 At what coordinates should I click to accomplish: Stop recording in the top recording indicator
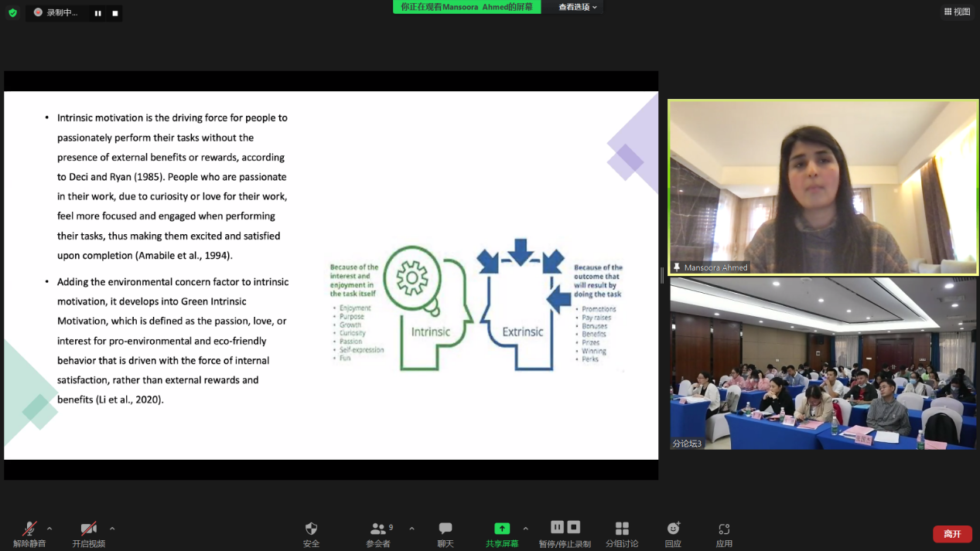click(115, 13)
